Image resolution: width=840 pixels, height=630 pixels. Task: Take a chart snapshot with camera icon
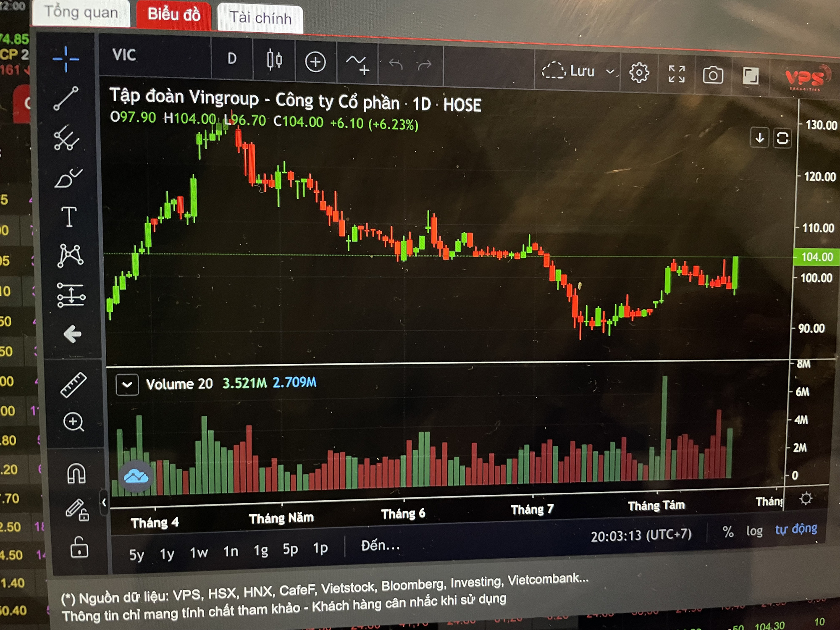(x=713, y=75)
